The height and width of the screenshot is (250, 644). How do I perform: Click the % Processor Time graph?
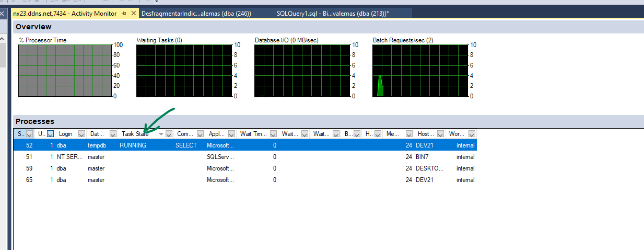point(65,71)
